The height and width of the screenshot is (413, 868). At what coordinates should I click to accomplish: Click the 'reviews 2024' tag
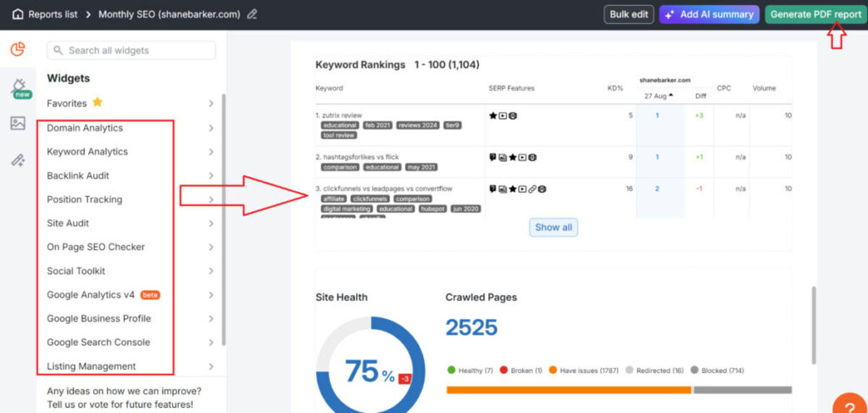pyautogui.click(x=417, y=126)
